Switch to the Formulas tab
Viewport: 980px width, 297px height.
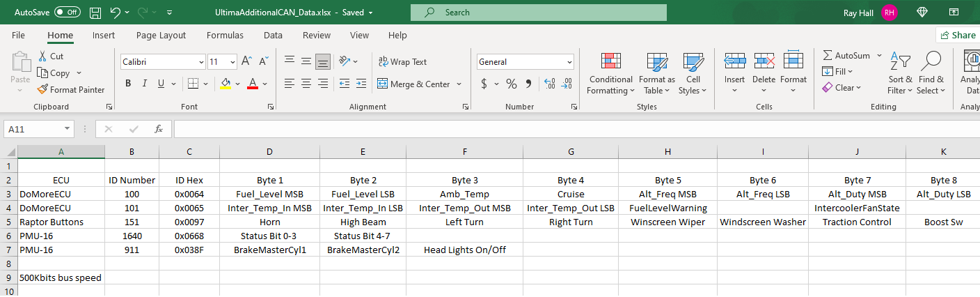coord(225,35)
